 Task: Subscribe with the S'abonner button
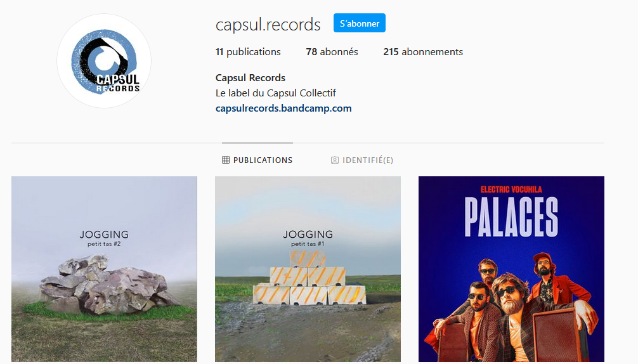click(360, 23)
